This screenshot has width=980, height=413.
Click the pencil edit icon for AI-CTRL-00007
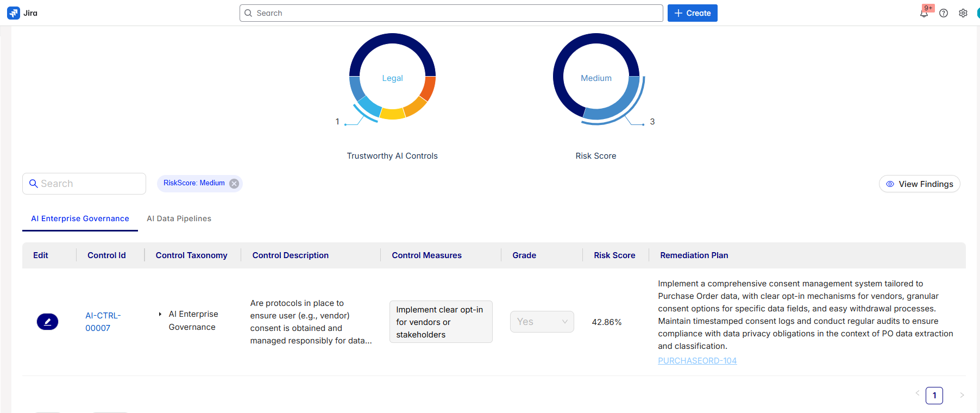coord(47,322)
